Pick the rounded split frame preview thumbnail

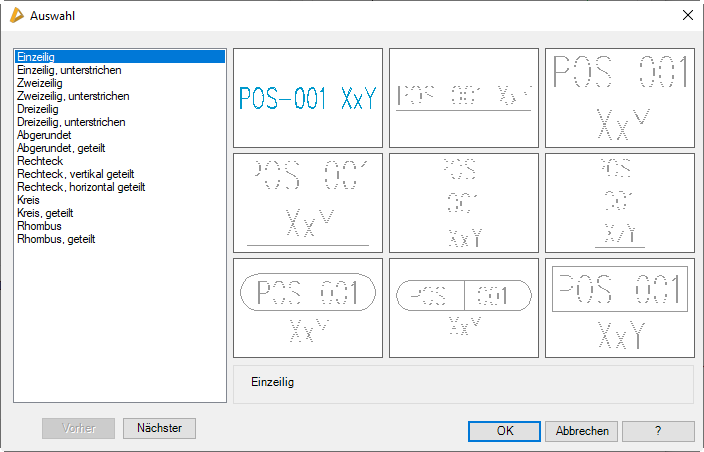click(x=464, y=307)
